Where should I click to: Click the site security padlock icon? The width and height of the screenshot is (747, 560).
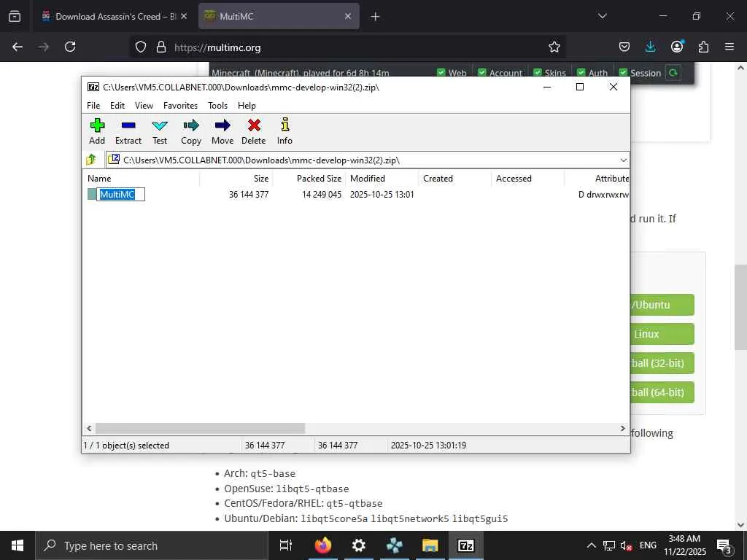pyautogui.click(x=161, y=47)
